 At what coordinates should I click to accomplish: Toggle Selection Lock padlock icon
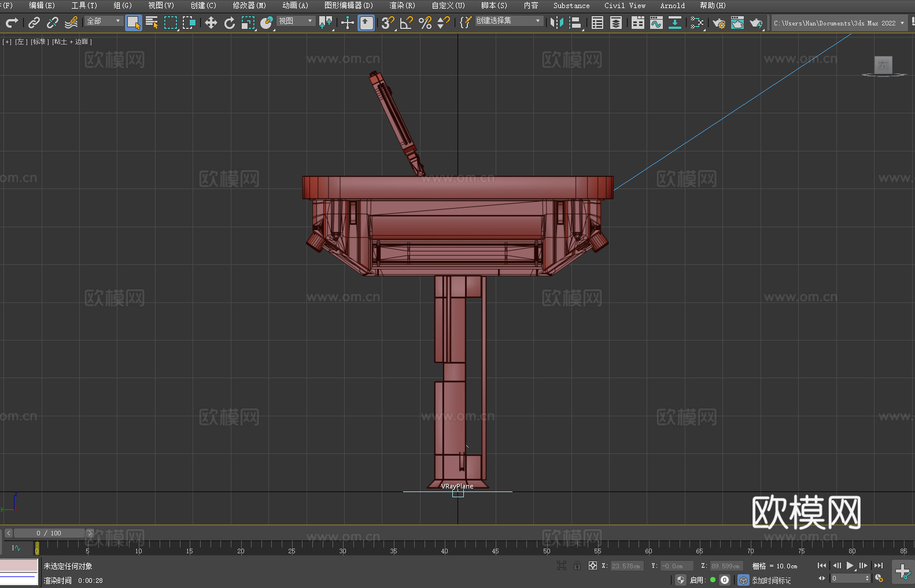pos(577,565)
